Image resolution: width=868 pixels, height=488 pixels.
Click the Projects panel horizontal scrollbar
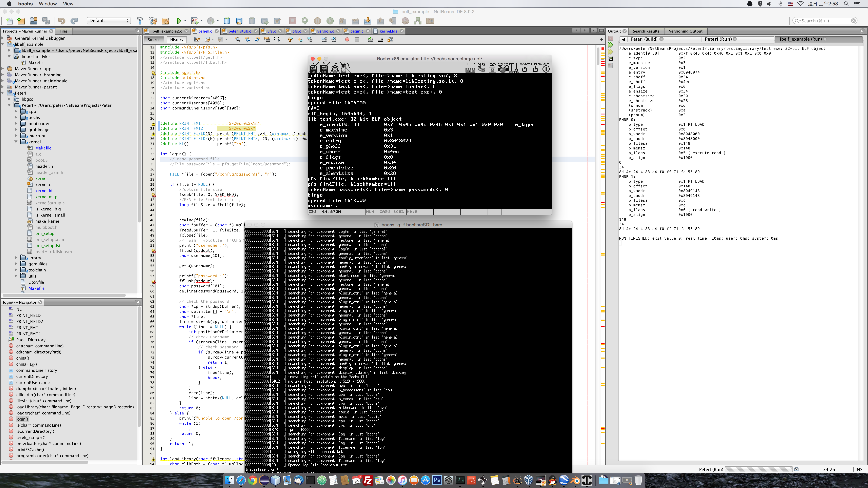pyautogui.click(x=64, y=295)
